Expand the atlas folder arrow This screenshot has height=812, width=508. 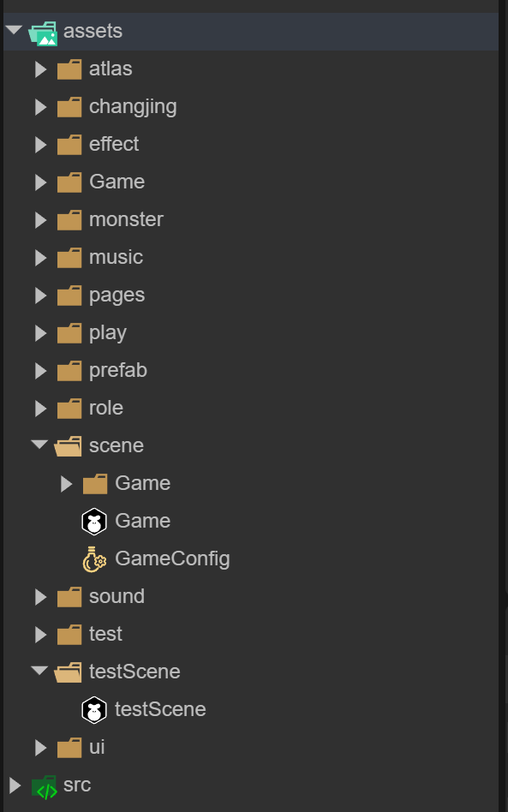coord(40,69)
